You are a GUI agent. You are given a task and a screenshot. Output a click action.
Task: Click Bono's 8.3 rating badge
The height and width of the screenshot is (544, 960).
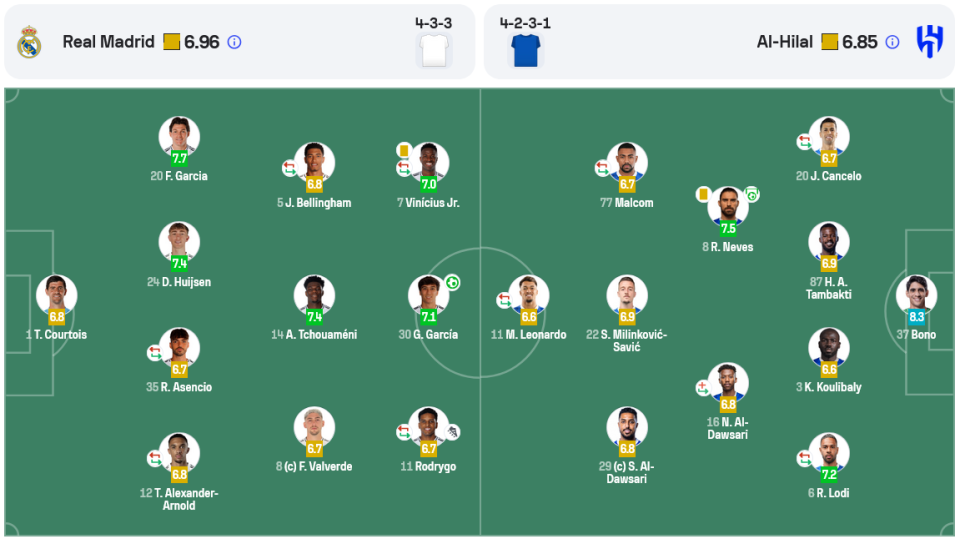tap(916, 316)
